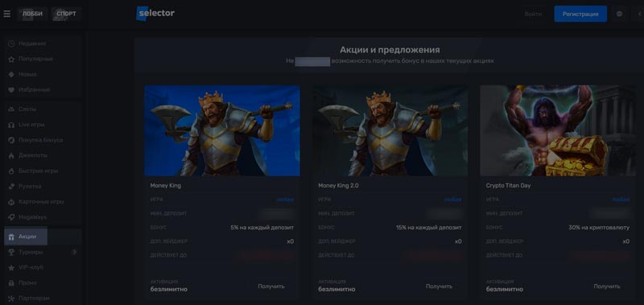Claim Crypto Titan Day bonus with Получить
This screenshot has height=305, width=644.
(607, 286)
